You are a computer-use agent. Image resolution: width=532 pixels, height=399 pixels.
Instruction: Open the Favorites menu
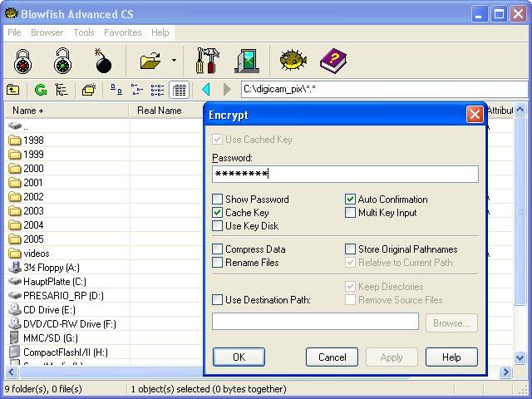click(123, 32)
